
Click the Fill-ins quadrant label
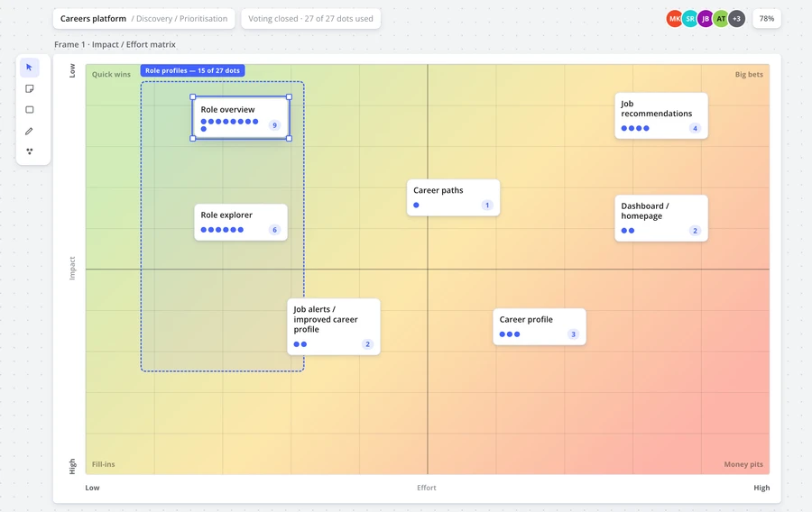[104, 464]
